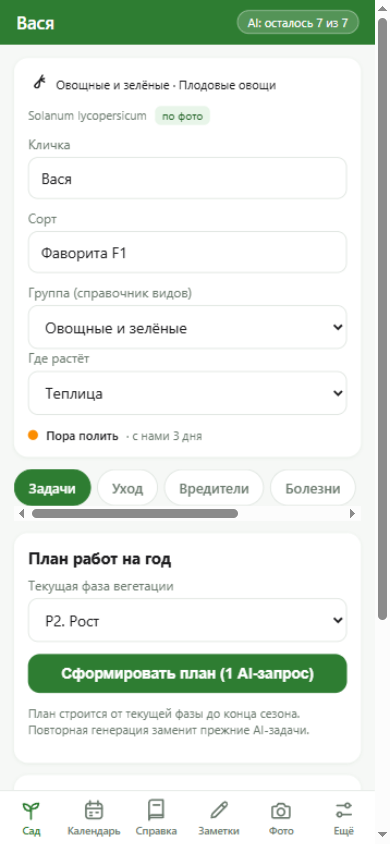The height and width of the screenshot is (844, 390).
Task: Click the page vertical scrollbar thumb
Action: pos(382,318)
